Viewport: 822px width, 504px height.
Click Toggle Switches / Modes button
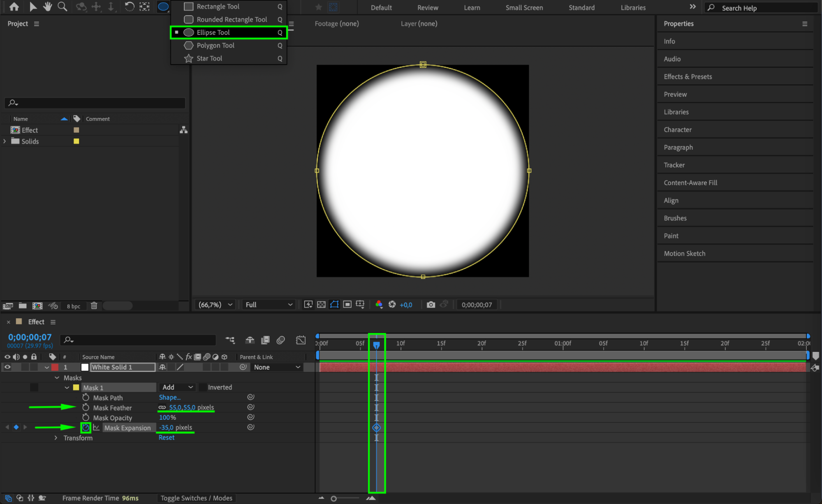tap(196, 498)
